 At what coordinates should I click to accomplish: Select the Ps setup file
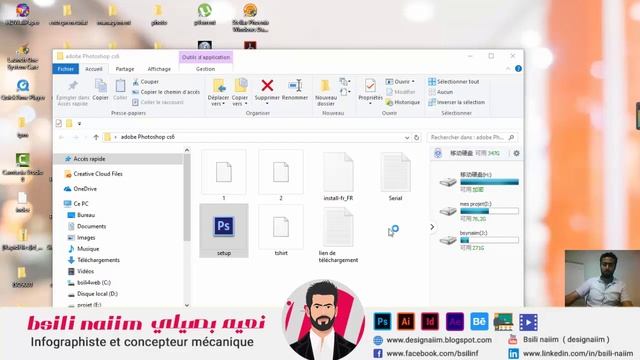tap(224, 231)
